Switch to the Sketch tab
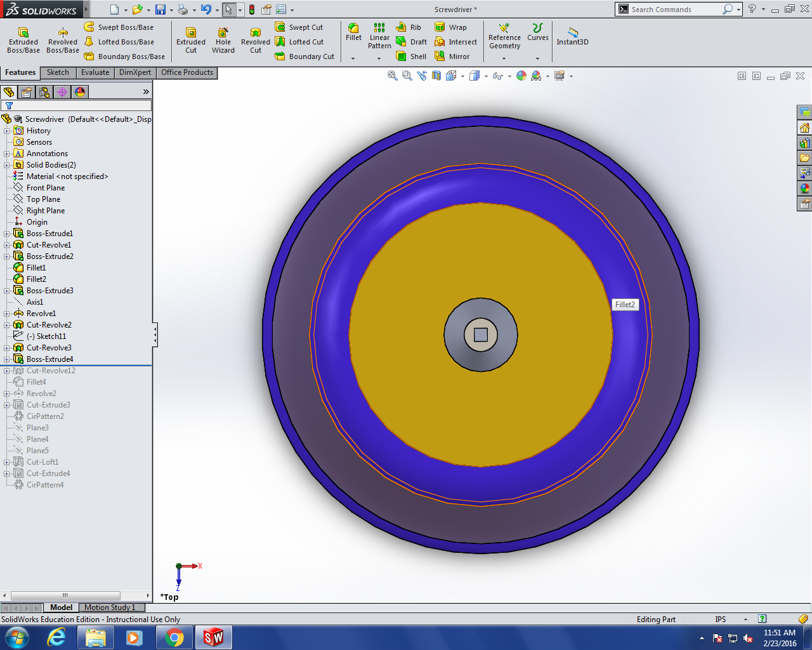The height and width of the screenshot is (650, 812). 58,72
